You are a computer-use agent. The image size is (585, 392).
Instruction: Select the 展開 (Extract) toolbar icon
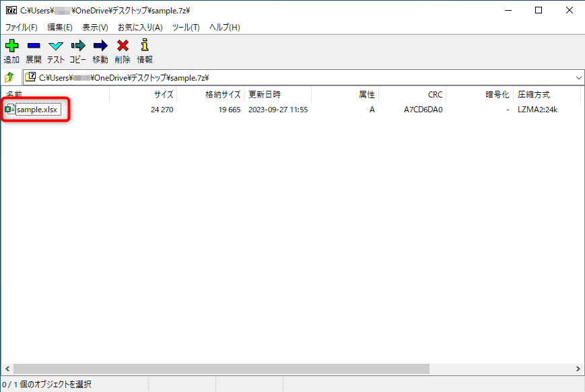34,46
